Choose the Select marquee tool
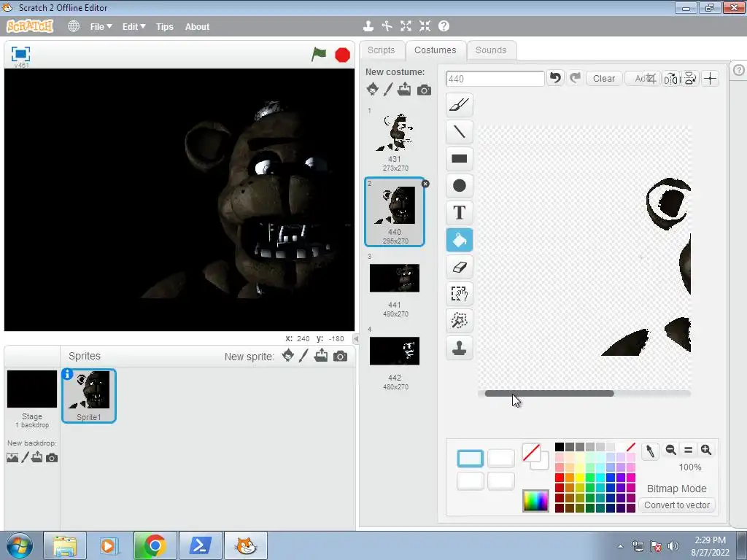The width and height of the screenshot is (747, 560). tap(460, 294)
